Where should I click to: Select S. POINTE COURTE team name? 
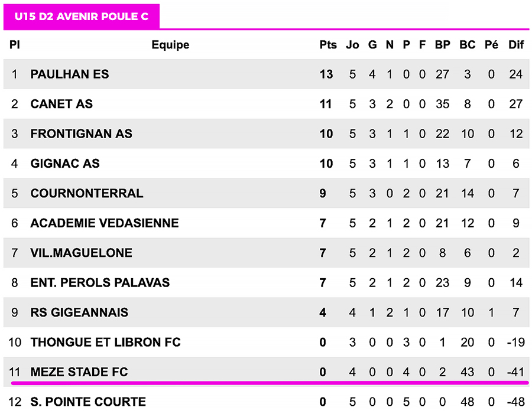coord(88,402)
